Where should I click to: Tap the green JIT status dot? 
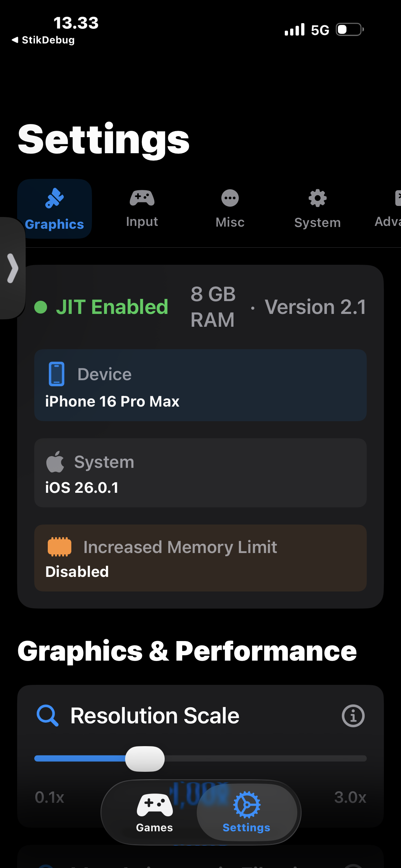[41, 307]
